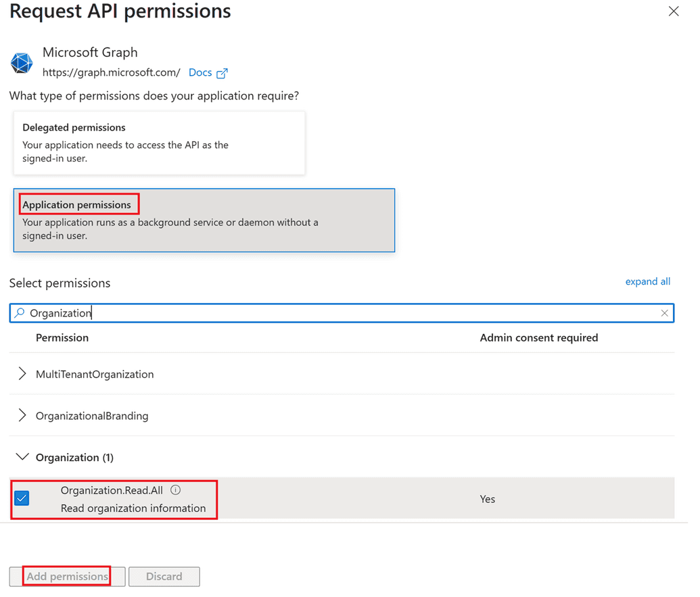Collapse the Organization (1) group
Viewport: 700px width, 597px height.
22,456
